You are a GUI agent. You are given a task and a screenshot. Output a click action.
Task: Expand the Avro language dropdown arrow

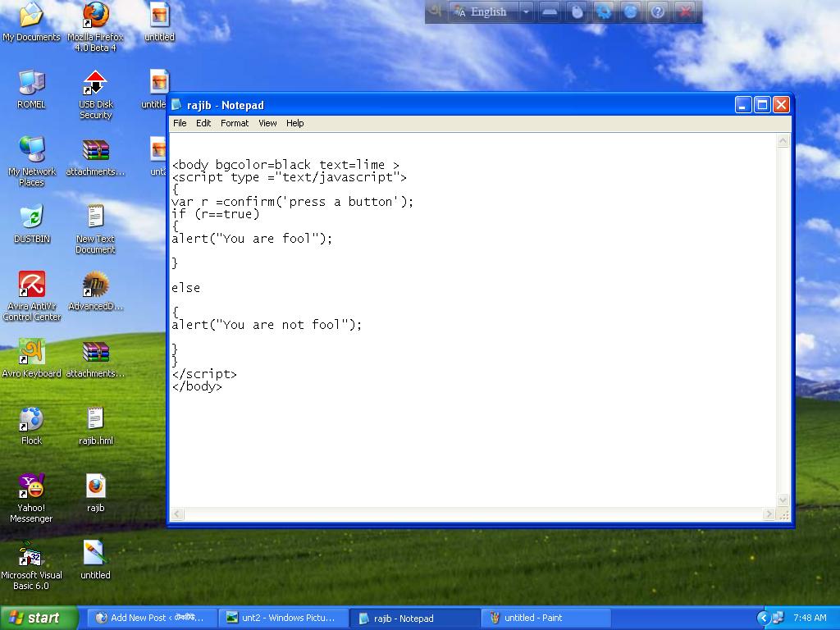[526, 11]
